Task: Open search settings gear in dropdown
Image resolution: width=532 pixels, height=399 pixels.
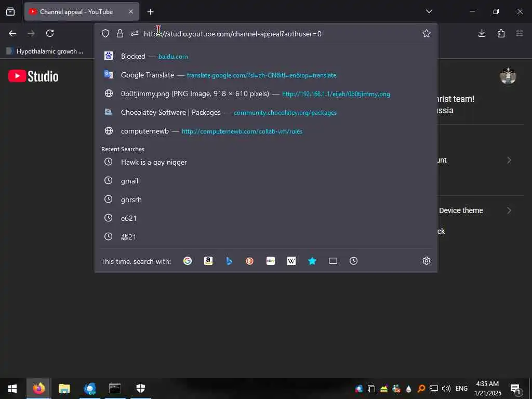Action: pos(427,261)
